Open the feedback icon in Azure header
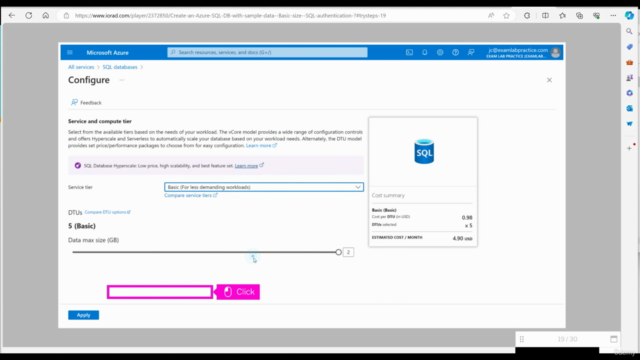 (x=471, y=52)
